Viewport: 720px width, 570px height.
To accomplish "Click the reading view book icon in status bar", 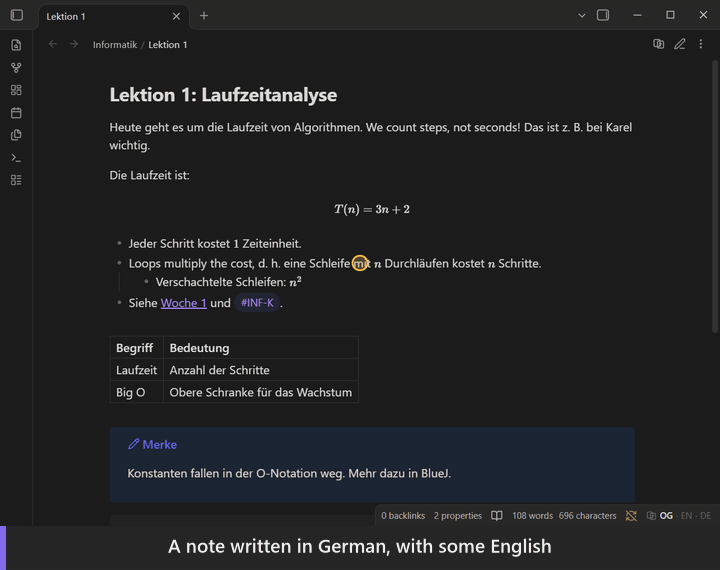I will (497, 516).
